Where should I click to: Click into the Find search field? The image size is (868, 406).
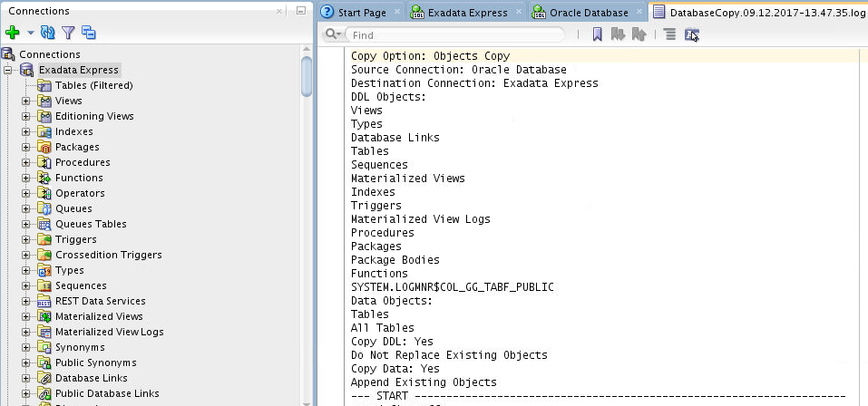click(x=454, y=34)
